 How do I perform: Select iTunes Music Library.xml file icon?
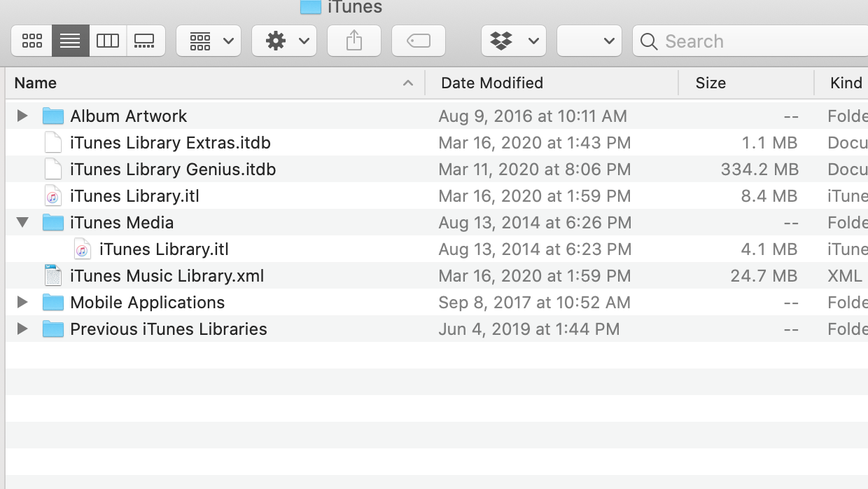(x=53, y=275)
